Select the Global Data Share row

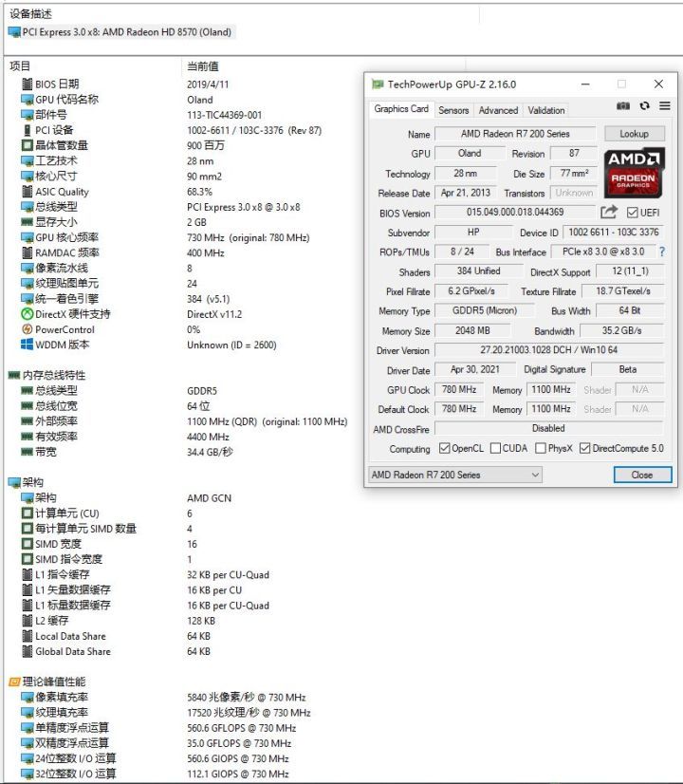point(73,651)
